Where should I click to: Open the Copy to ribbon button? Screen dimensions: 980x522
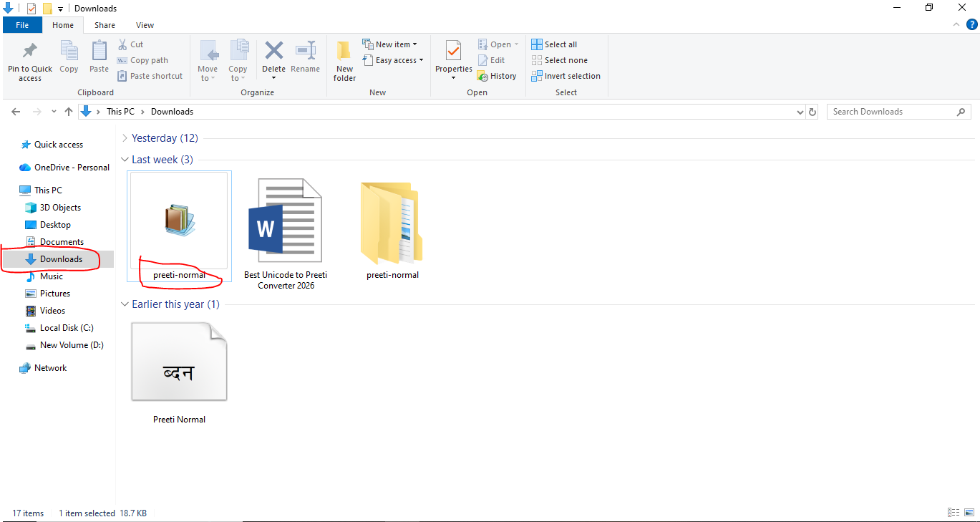click(x=238, y=60)
